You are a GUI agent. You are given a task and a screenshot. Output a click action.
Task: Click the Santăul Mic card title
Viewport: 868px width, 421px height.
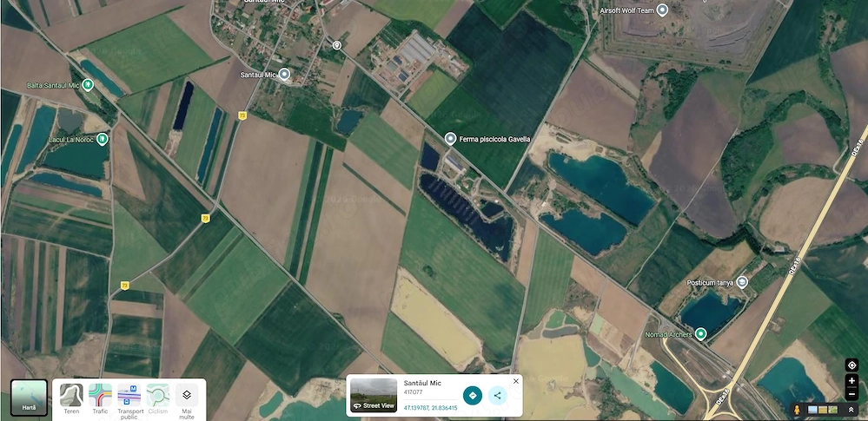point(422,383)
